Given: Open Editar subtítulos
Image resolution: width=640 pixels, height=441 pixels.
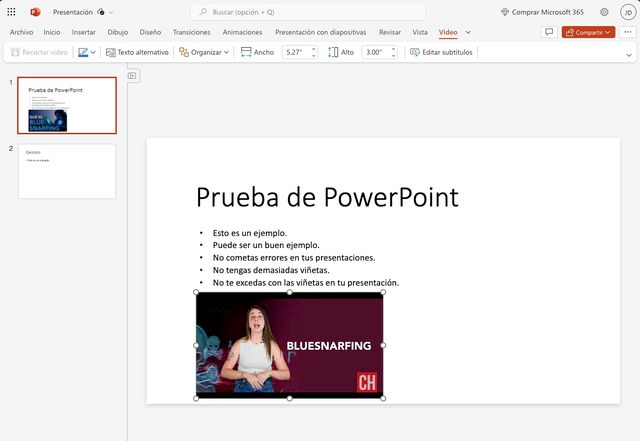Looking at the screenshot, I should [441, 52].
